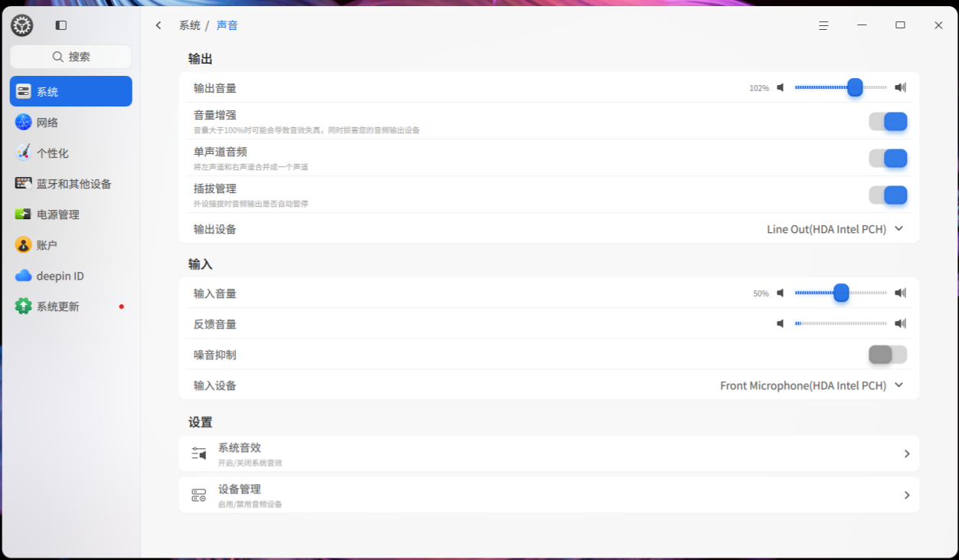This screenshot has width=959, height=560.
Task: Expand 设备管理 chevron arrow
Action: click(907, 495)
